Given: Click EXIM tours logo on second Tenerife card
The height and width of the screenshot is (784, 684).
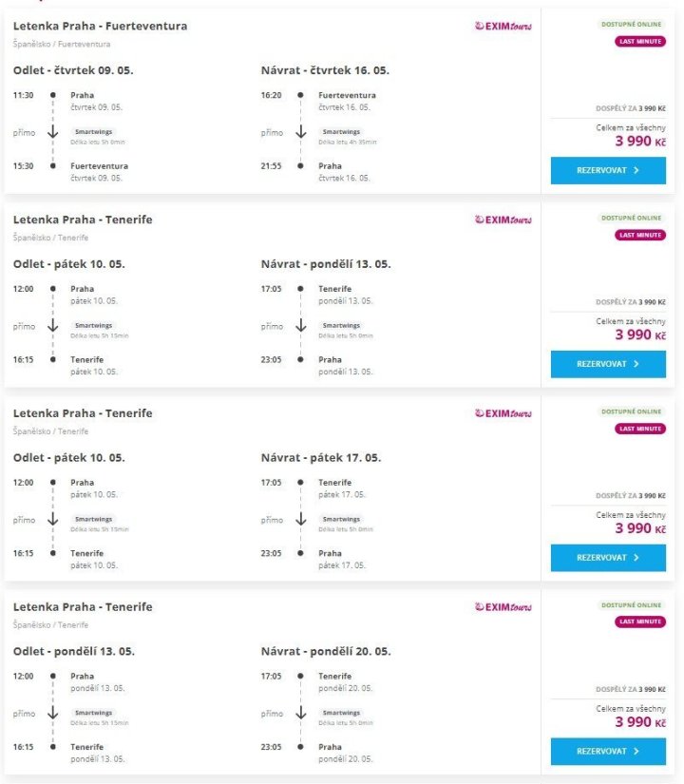Looking at the screenshot, I should [x=503, y=413].
